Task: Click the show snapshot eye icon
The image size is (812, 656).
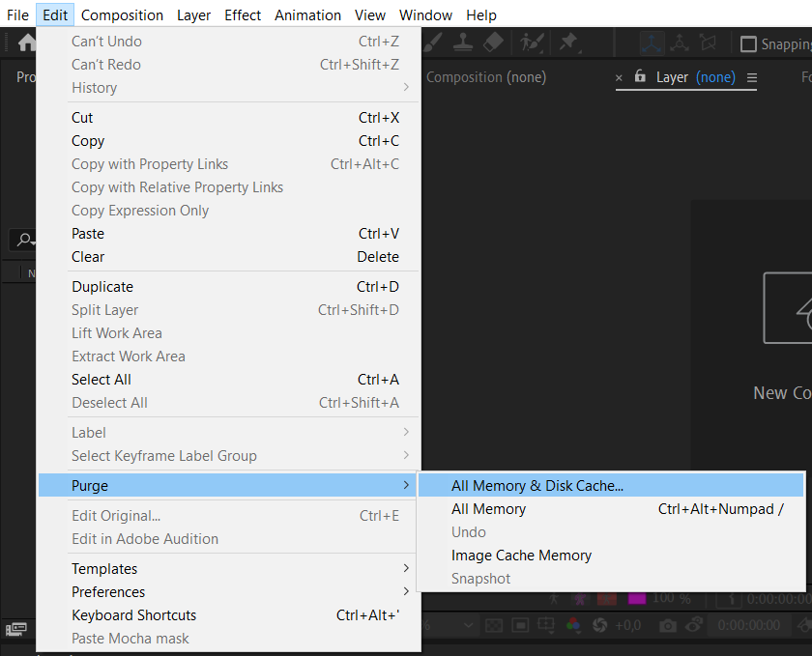Action: (x=694, y=625)
